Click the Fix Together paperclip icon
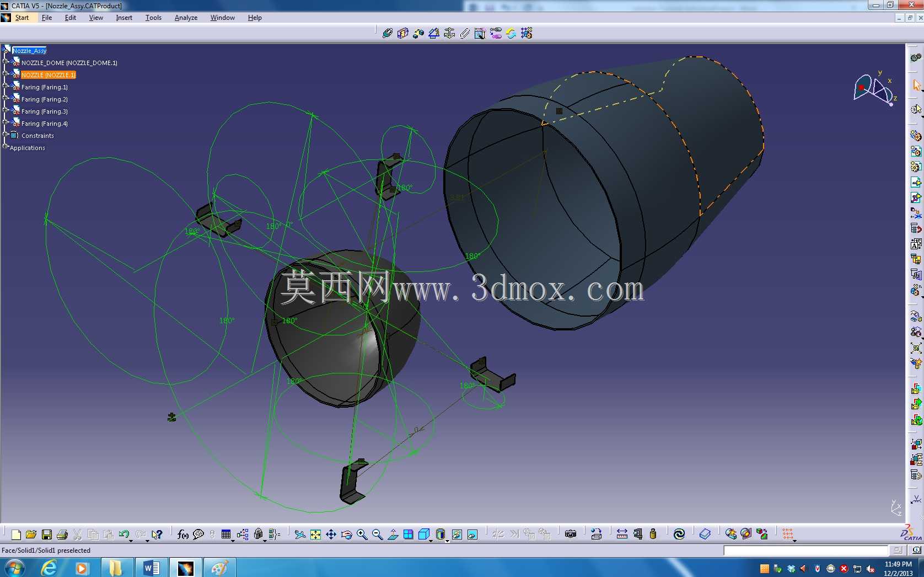This screenshot has height=577, width=924. pyautogui.click(x=465, y=33)
